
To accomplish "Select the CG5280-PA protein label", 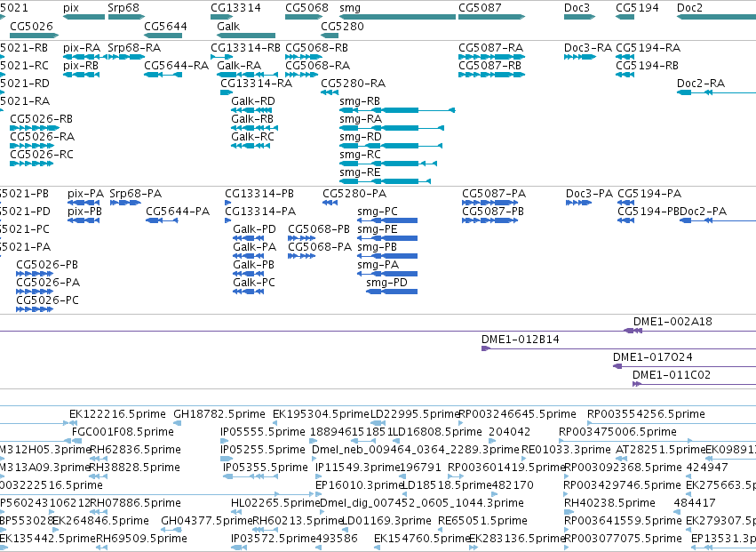I will tap(354, 194).
